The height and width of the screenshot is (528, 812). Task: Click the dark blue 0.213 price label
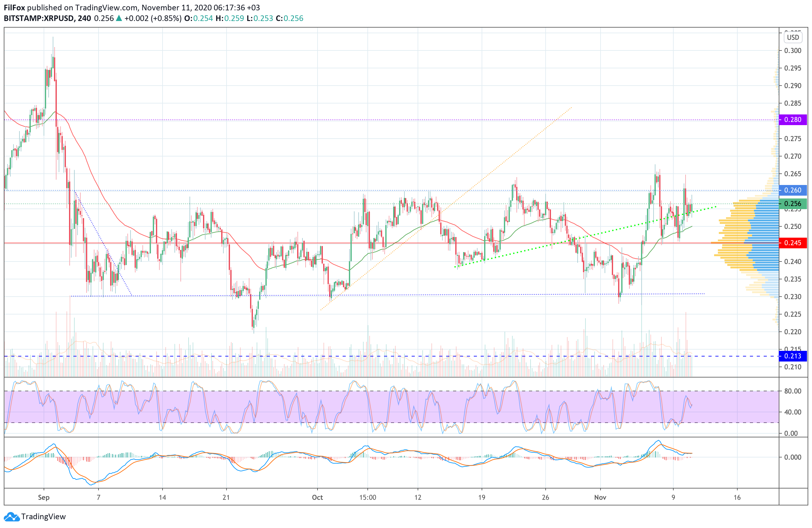793,356
